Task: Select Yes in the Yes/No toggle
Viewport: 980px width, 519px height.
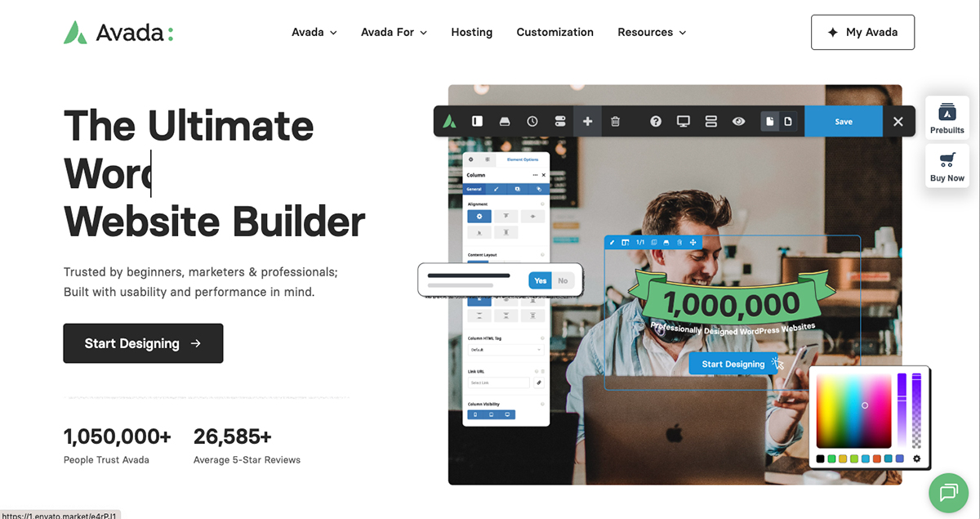Action: tap(540, 280)
